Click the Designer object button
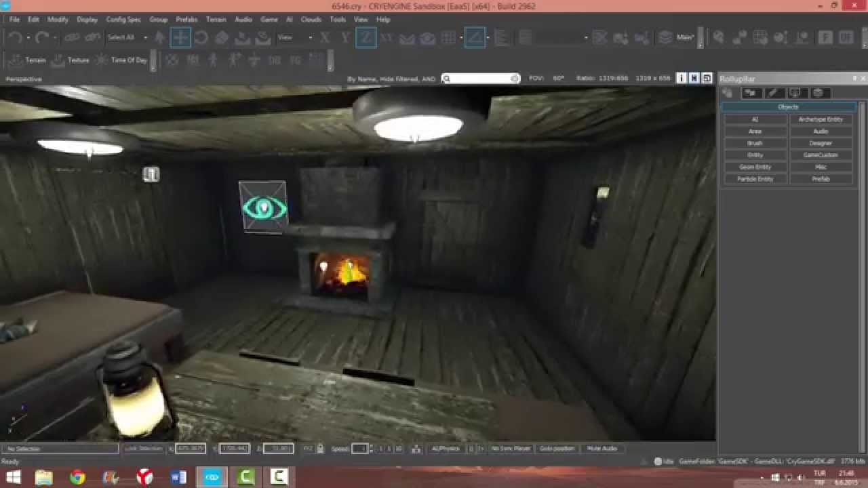Image resolution: width=868 pixels, height=488 pixels. pos(821,143)
